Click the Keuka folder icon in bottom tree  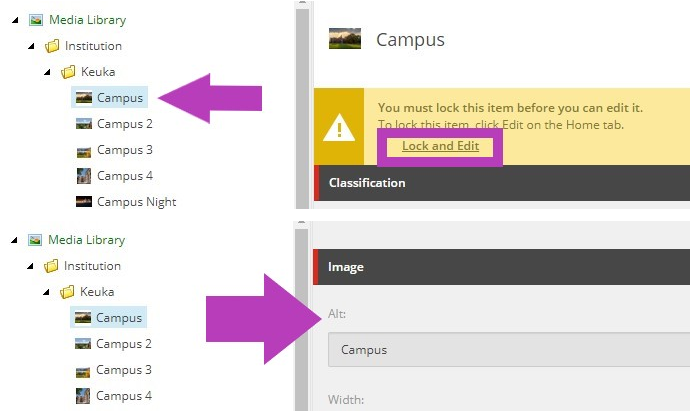click(x=67, y=292)
